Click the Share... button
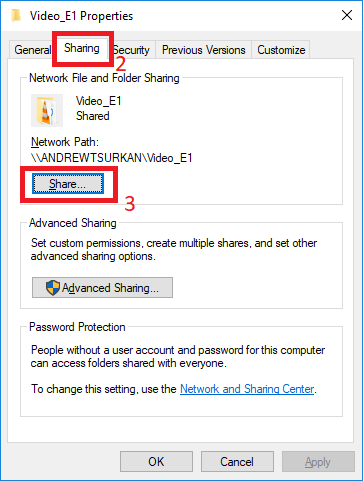The width and height of the screenshot is (364, 481). pyautogui.click(x=68, y=184)
